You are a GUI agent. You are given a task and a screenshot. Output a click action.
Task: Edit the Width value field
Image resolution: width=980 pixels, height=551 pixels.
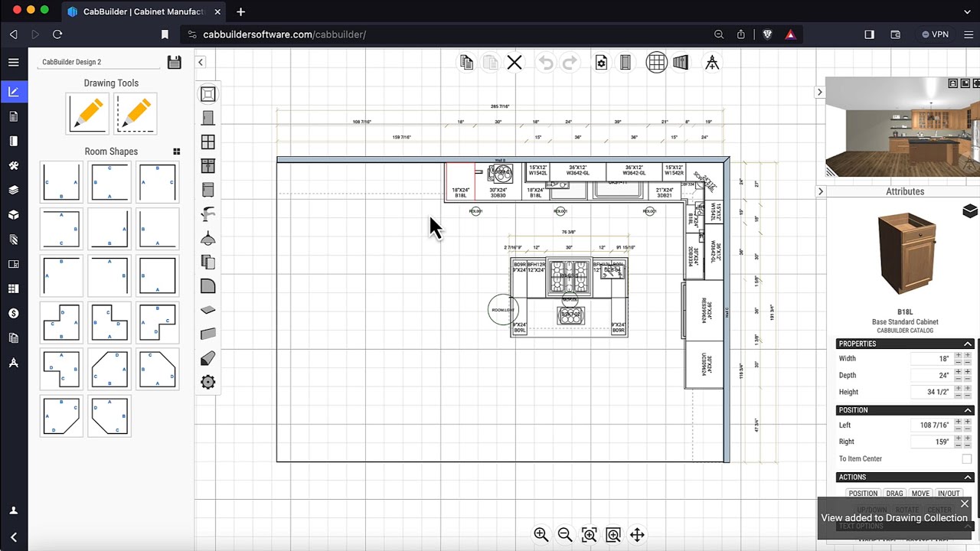pyautogui.click(x=931, y=359)
